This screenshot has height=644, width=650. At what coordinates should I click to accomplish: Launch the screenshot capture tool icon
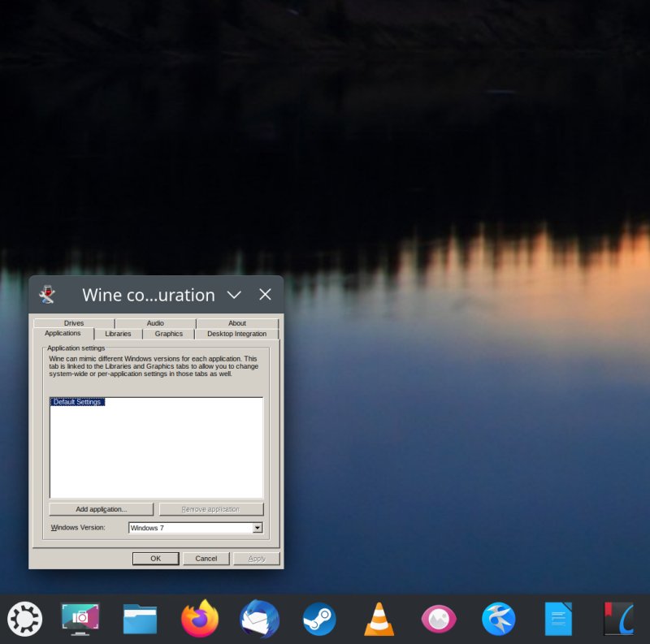tap(80, 620)
